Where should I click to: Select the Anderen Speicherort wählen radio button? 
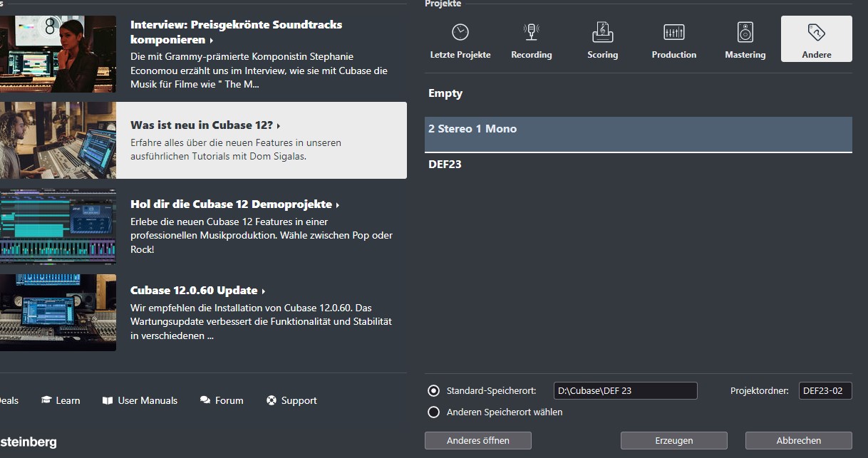point(433,412)
